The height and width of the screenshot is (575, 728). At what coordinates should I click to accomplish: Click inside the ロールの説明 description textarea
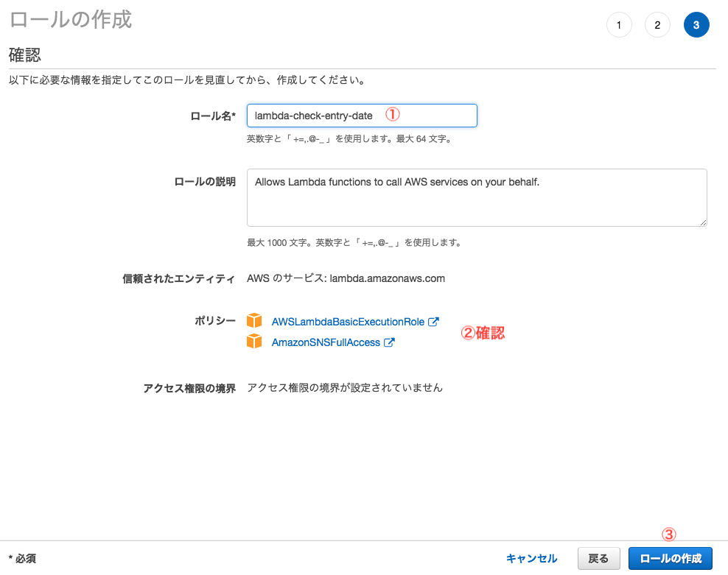(x=476, y=197)
